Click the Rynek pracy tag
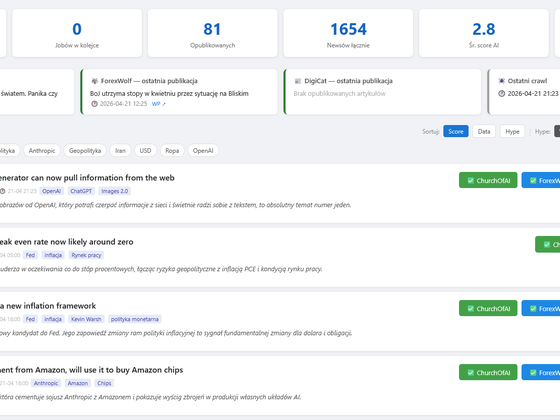The width and height of the screenshot is (560, 420). point(86,255)
